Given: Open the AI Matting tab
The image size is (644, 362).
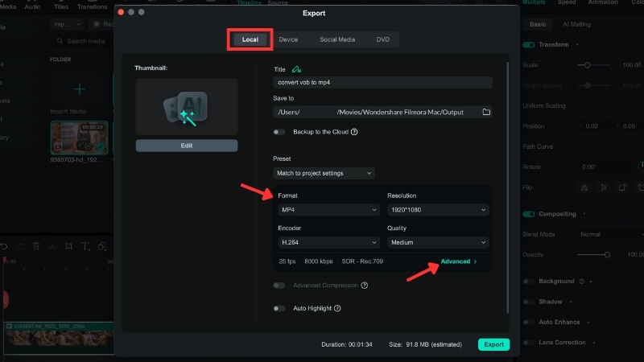Looking at the screenshot, I should pos(576,24).
